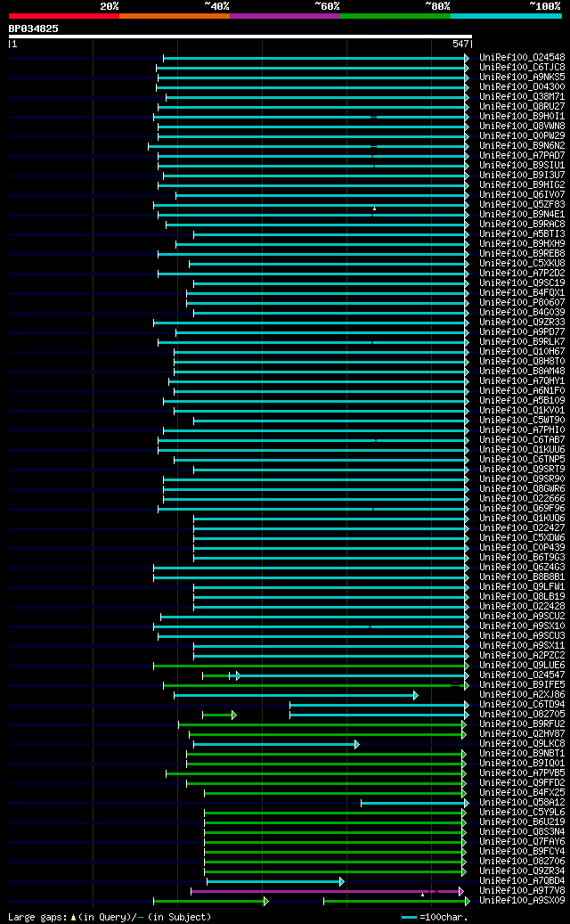Select the UniRef100_P80607 label
The height and width of the screenshot is (924, 570).
tap(522, 303)
